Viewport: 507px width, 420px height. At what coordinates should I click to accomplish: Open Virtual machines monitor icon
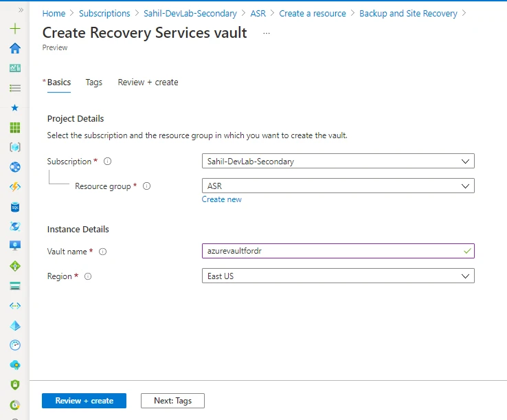[15, 245]
